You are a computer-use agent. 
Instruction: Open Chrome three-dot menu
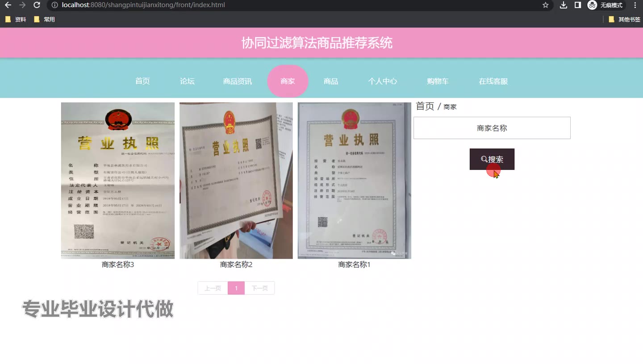pyautogui.click(x=635, y=5)
